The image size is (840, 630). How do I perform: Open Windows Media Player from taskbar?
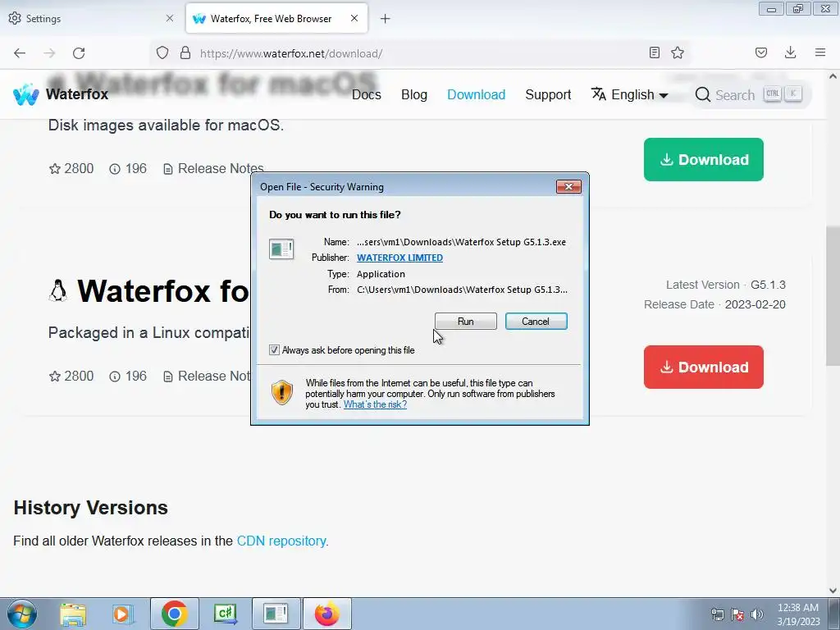[x=123, y=614]
